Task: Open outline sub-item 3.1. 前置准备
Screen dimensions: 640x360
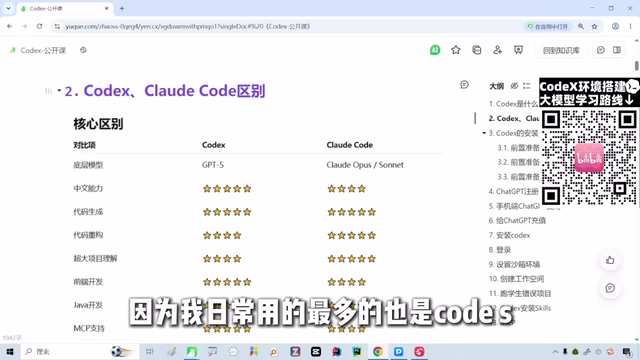Action: 518,148
